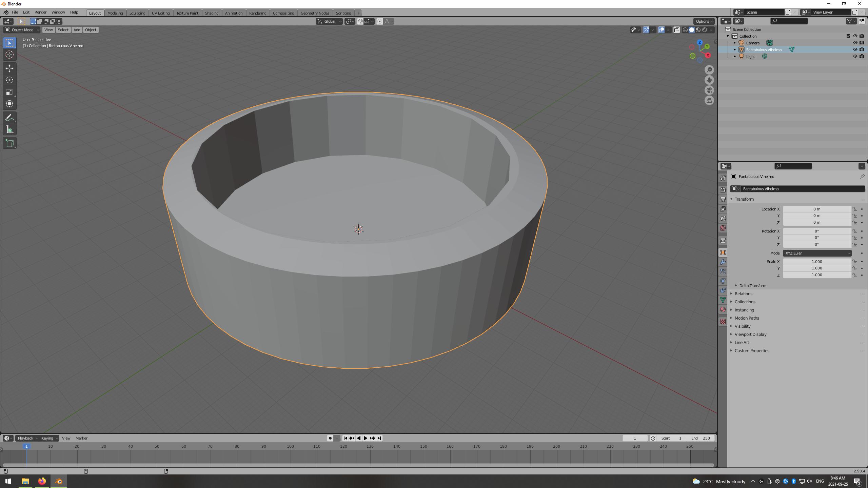This screenshot has height=488, width=868.
Task: Open the Global transform orientation dropdown
Action: click(329, 21)
